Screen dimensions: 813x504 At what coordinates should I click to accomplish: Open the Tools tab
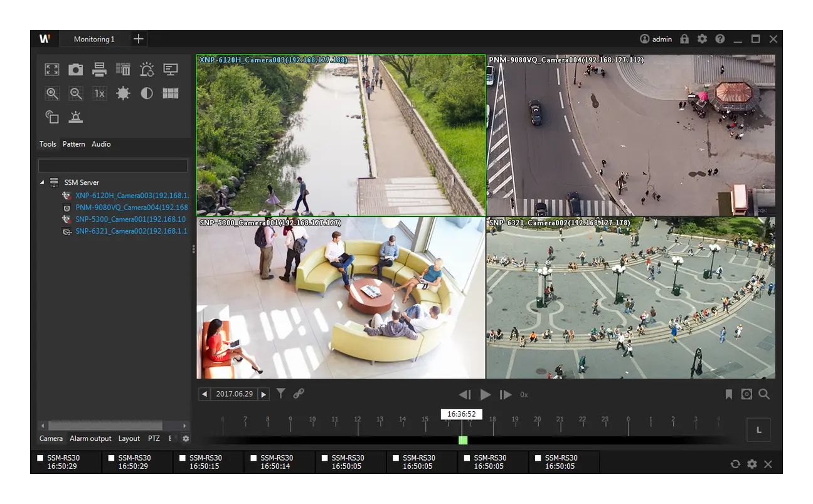click(x=48, y=144)
